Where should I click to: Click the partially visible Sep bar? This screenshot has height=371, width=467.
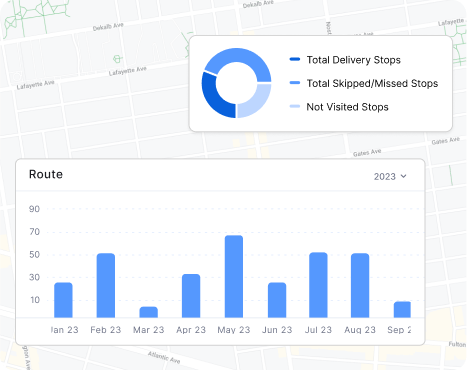(x=402, y=309)
